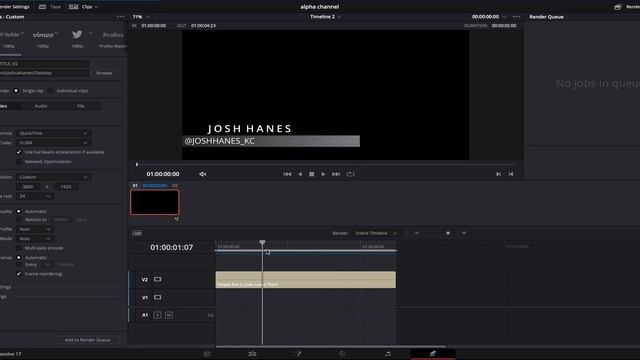This screenshot has width=640, height=360.
Task: Select the Single clip render option
Action: click(x=16, y=91)
